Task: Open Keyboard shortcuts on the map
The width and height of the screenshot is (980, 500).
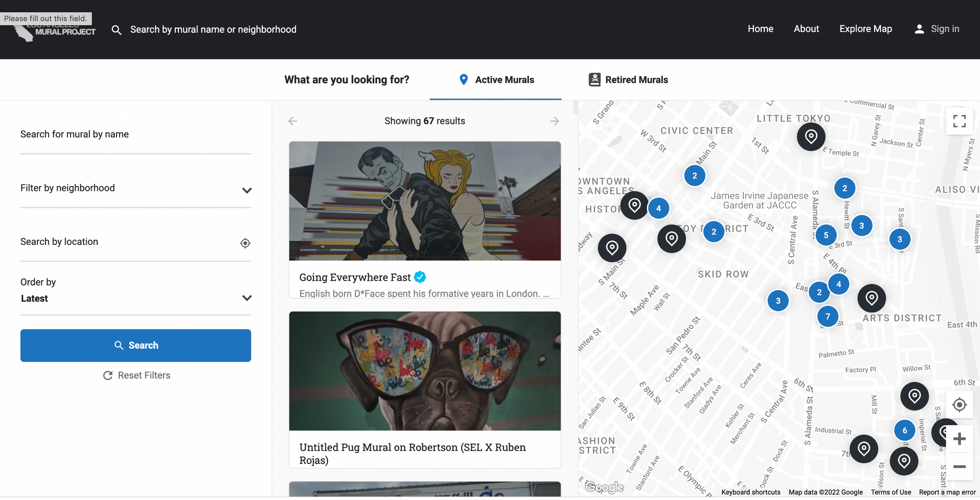Action: point(751,492)
